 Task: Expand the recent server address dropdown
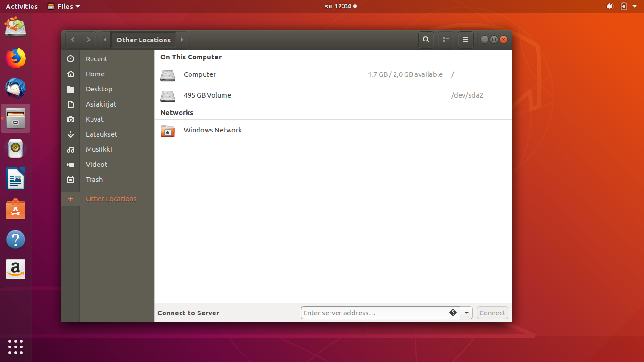(466, 313)
